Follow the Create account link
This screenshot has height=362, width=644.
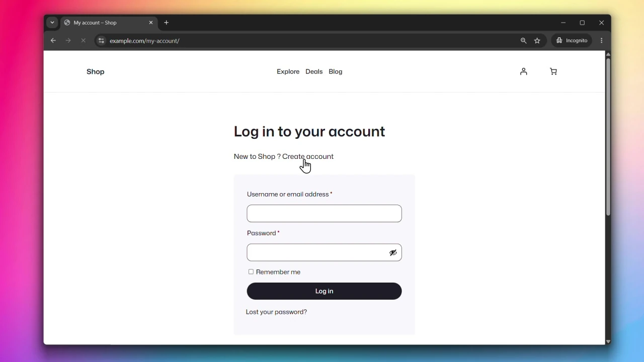point(308,157)
